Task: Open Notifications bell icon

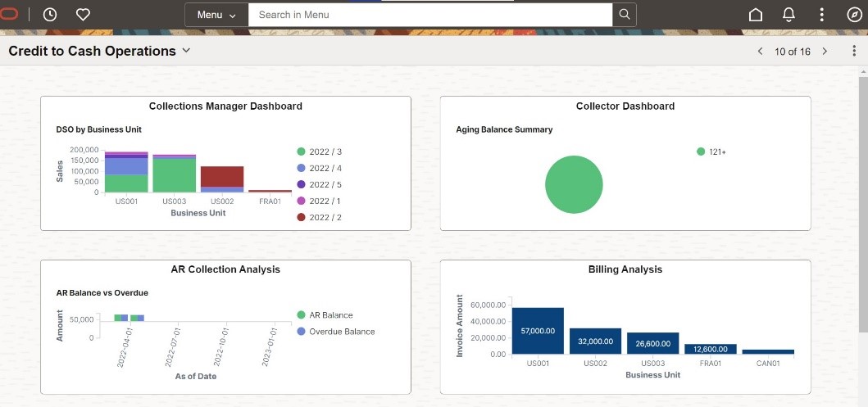Action: [789, 15]
